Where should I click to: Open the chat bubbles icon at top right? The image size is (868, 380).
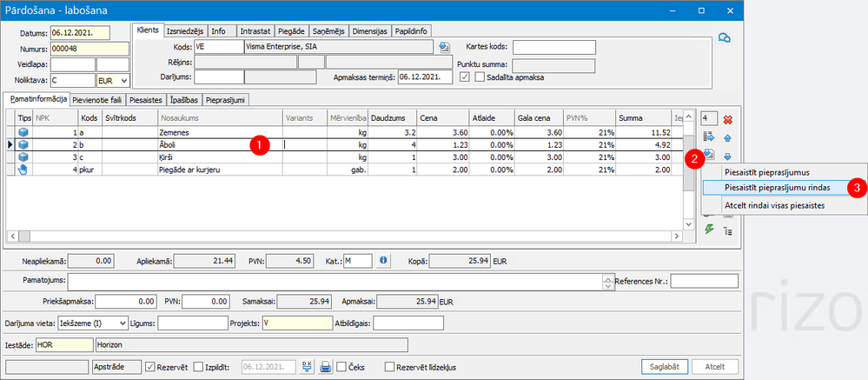(x=724, y=37)
